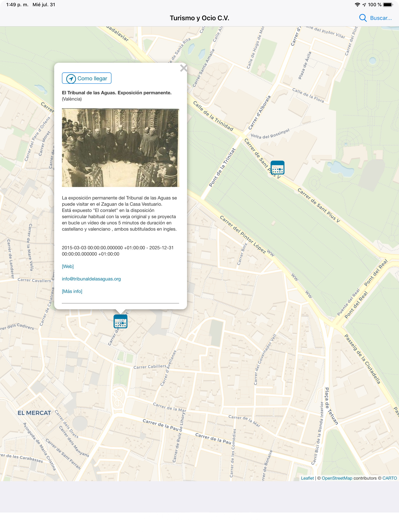The height and width of the screenshot is (532, 399).
Task: Click the 'Plaça de Tetuan' map label
Action: [x=331, y=406]
